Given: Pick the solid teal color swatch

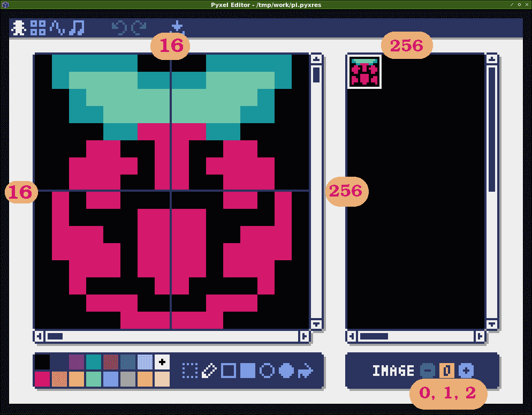Looking at the screenshot, I should point(94,362).
